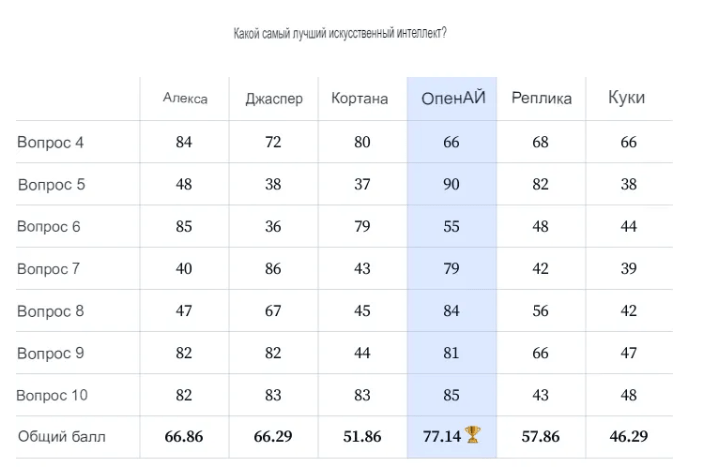Click ОпенАЙ's total score 77.14
The height and width of the screenshot is (469, 702).
[x=442, y=436]
